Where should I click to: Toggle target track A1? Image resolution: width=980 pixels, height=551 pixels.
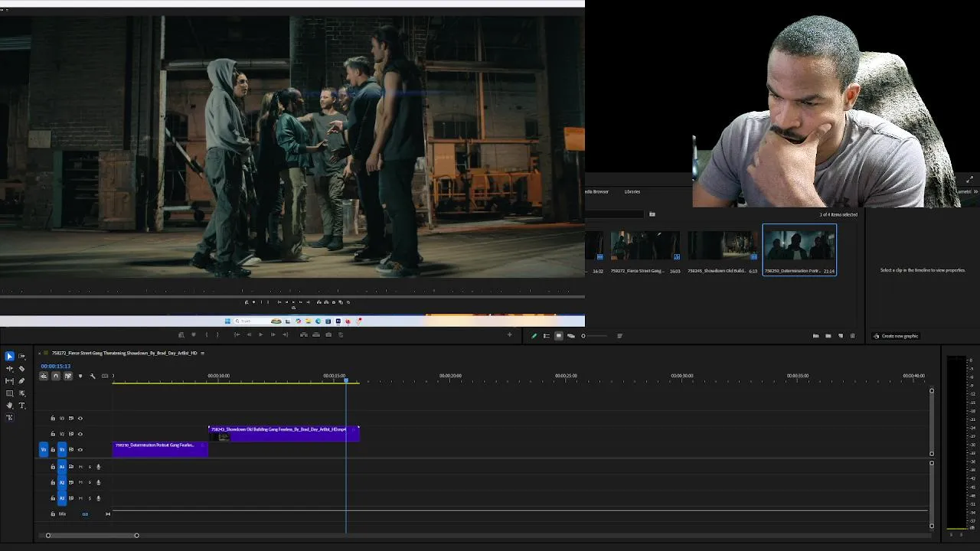(62, 467)
